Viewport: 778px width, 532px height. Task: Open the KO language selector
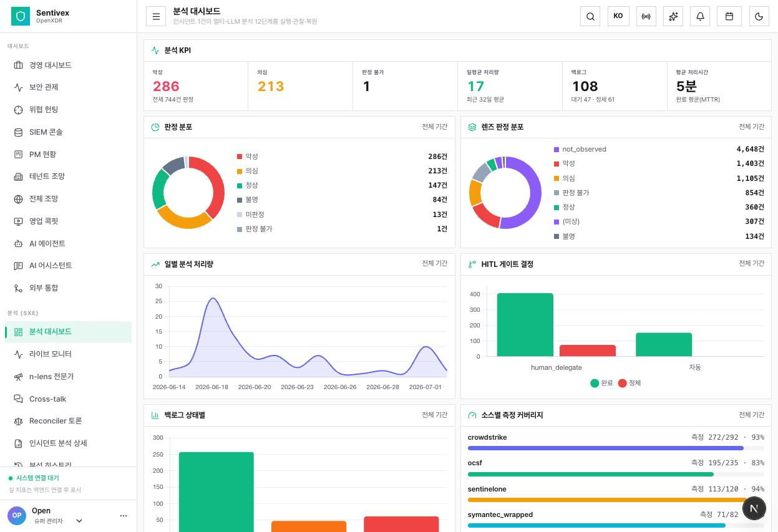point(618,16)
